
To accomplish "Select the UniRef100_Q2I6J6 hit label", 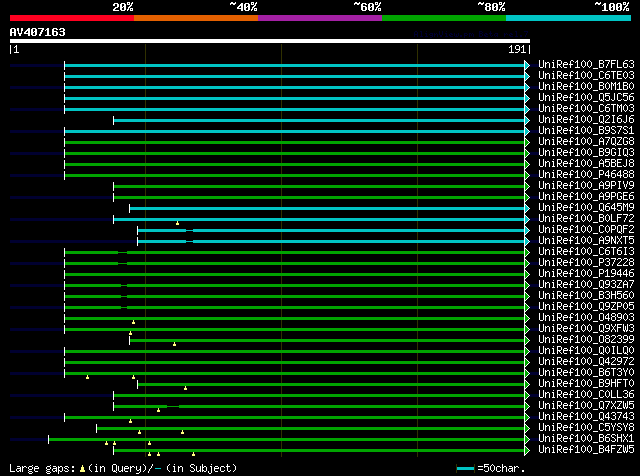I will [586, 120].
